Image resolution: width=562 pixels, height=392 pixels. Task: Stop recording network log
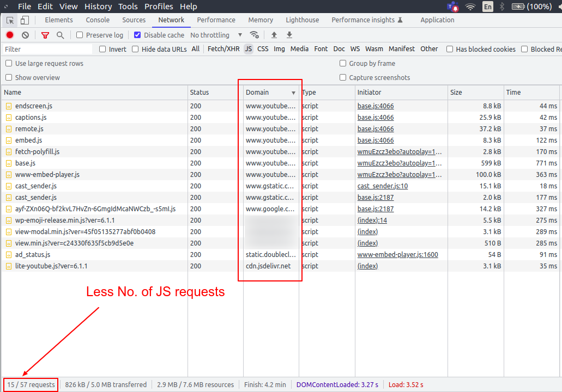point(10,35)
